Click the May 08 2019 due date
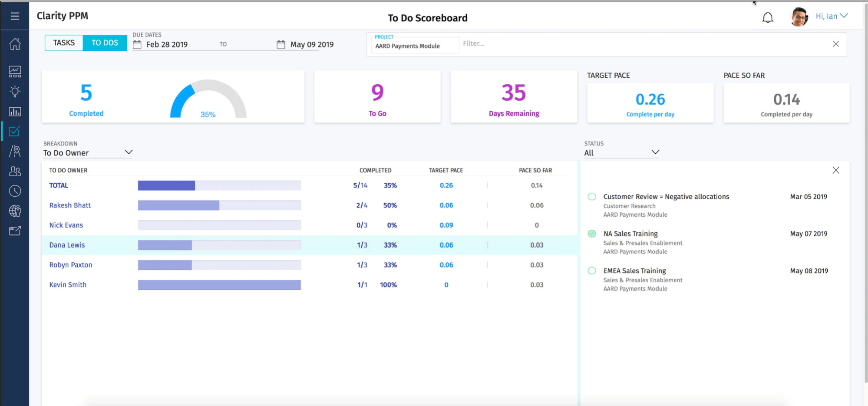Viewport: 868px width, 406px height. 809,271
